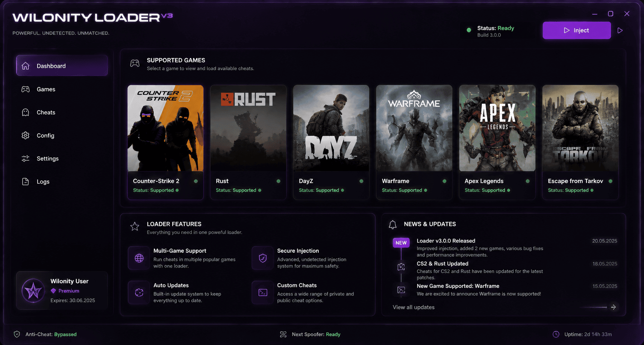
Task: Select the Apex Legends game cover
Action: tap(497, 128)
